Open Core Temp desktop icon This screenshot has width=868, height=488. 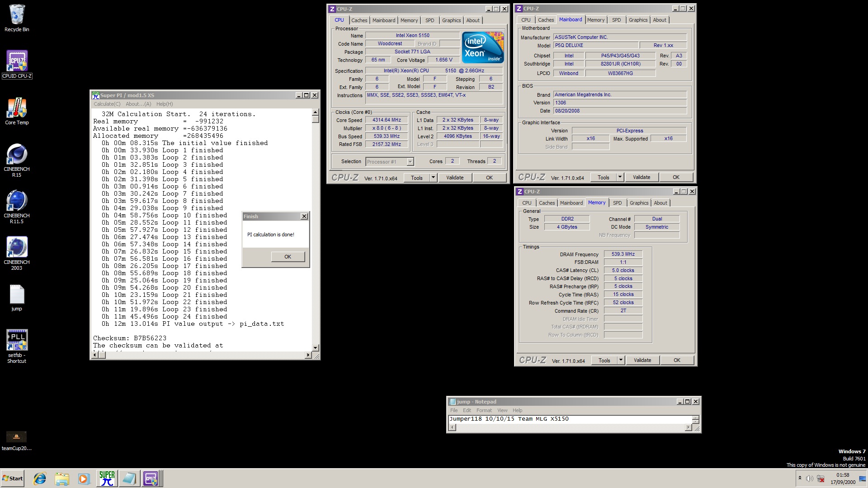(x=17, y=111)
